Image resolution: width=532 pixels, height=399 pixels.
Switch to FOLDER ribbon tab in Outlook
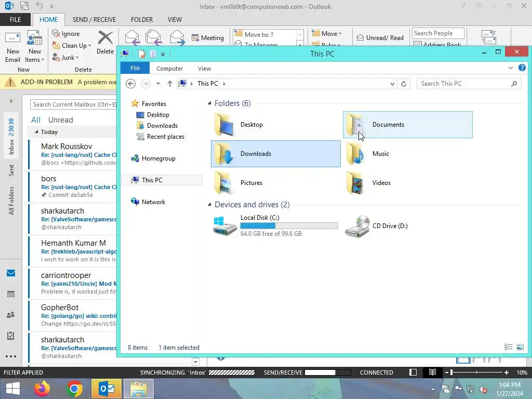tap(142, 19)
